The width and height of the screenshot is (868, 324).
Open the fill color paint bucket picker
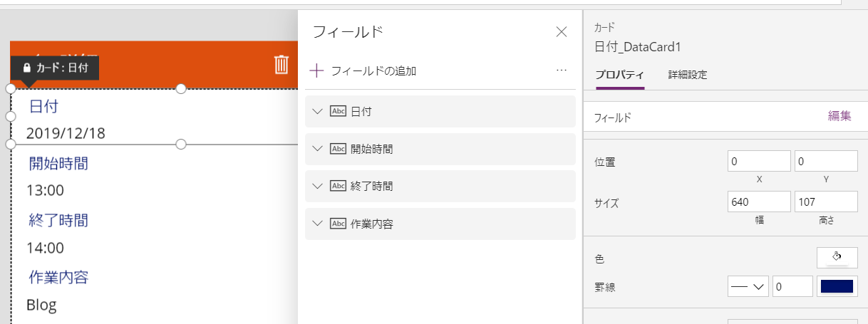[x=837, y=257]
